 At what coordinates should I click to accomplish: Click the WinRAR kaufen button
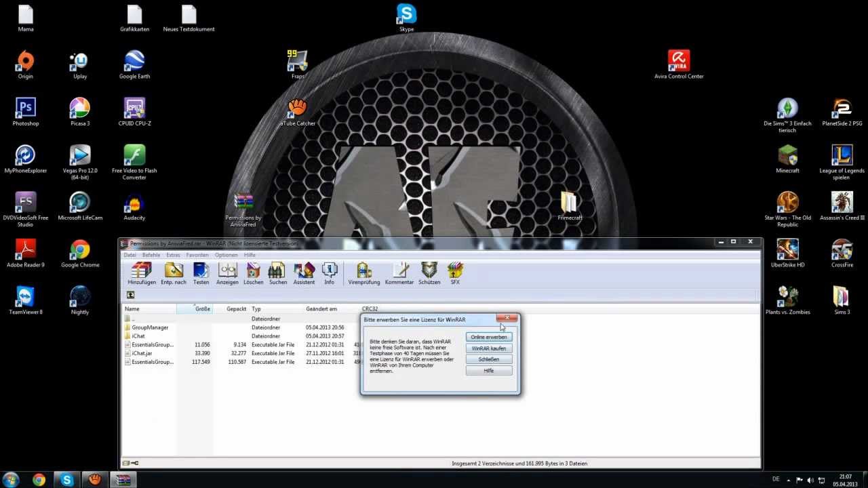(x=489, y=348)
